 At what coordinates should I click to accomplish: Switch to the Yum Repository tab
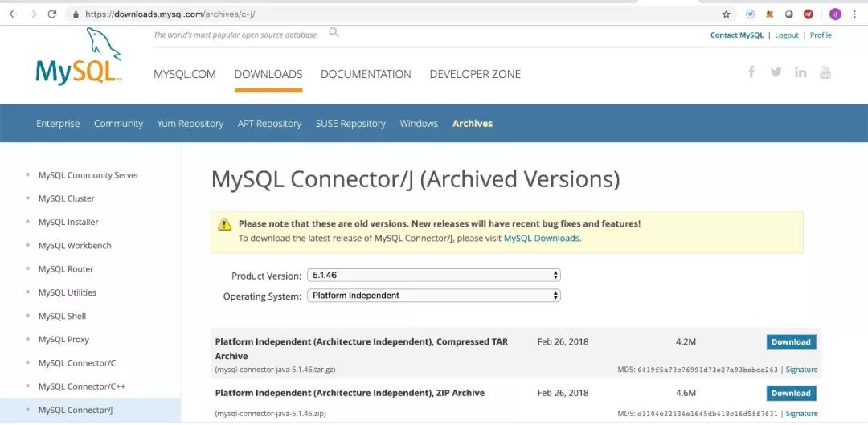[x=190, y=124]
